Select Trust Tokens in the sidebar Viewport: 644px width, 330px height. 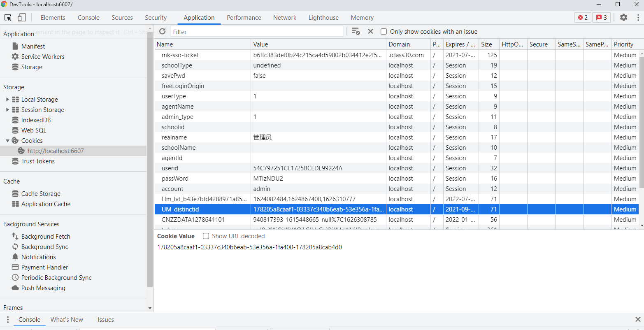[38, 161]
